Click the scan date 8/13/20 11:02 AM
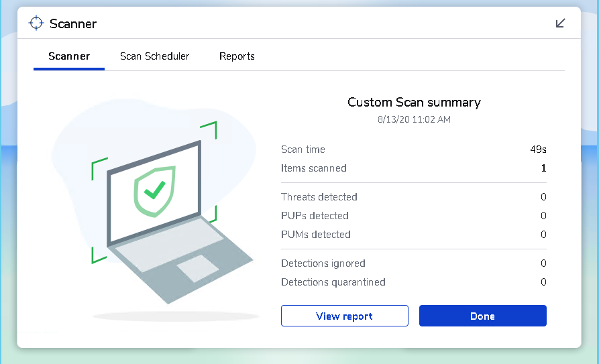The width and height of the screenshot is (599, 364). pyautogui.click(x=414, y=119)
